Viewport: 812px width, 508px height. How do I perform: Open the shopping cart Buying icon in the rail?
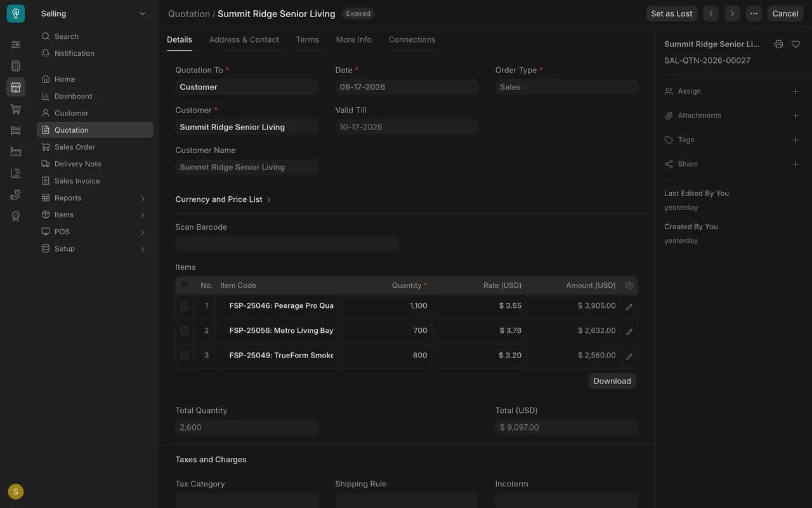(x=16, y=109)
